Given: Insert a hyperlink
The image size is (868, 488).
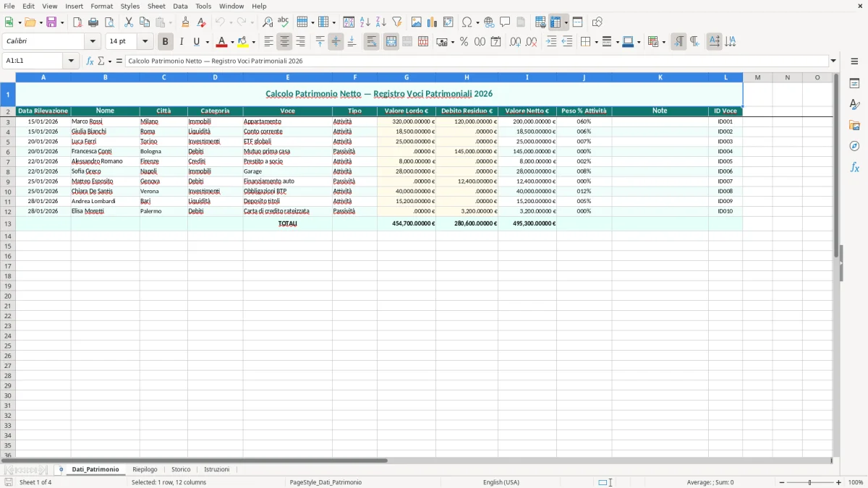Looking at the screenshot, I should tap(489, 22).
